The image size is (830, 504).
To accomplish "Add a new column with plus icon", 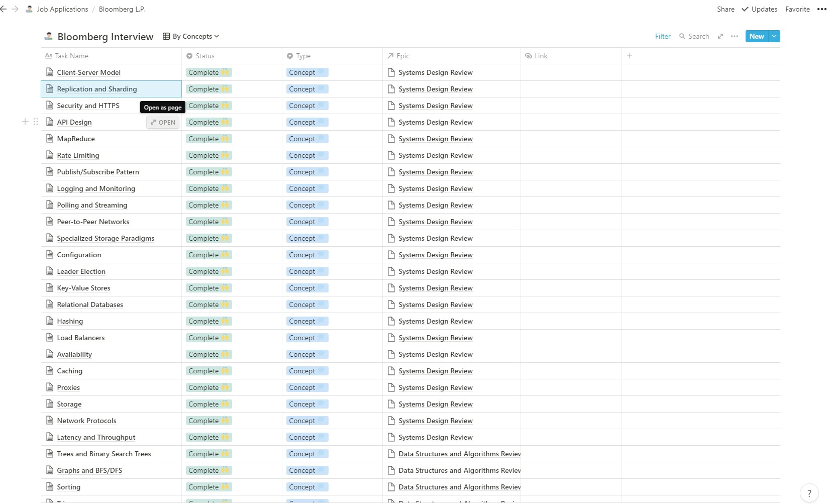I will 630,56.
